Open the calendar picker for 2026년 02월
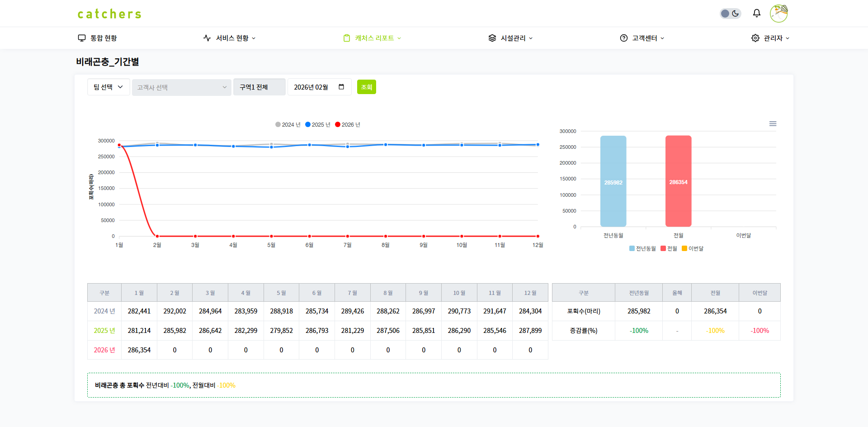 coord(341,87)
